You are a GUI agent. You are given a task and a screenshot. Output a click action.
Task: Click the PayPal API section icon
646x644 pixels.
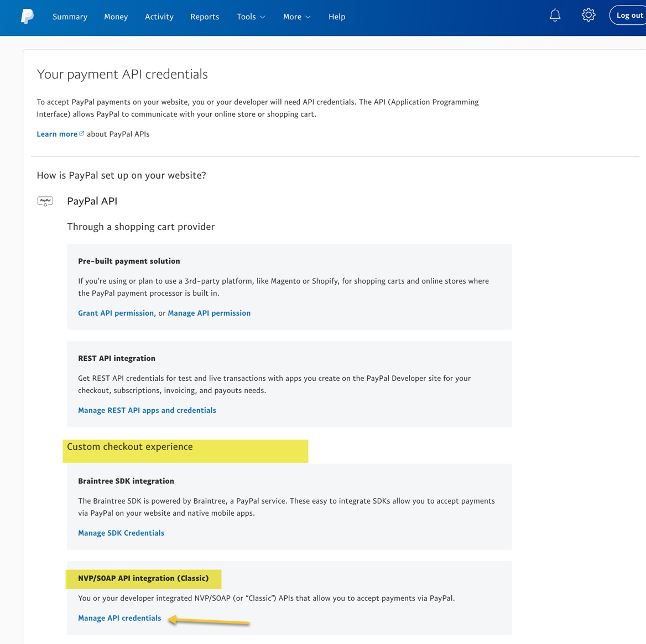[x=45, y=201]
